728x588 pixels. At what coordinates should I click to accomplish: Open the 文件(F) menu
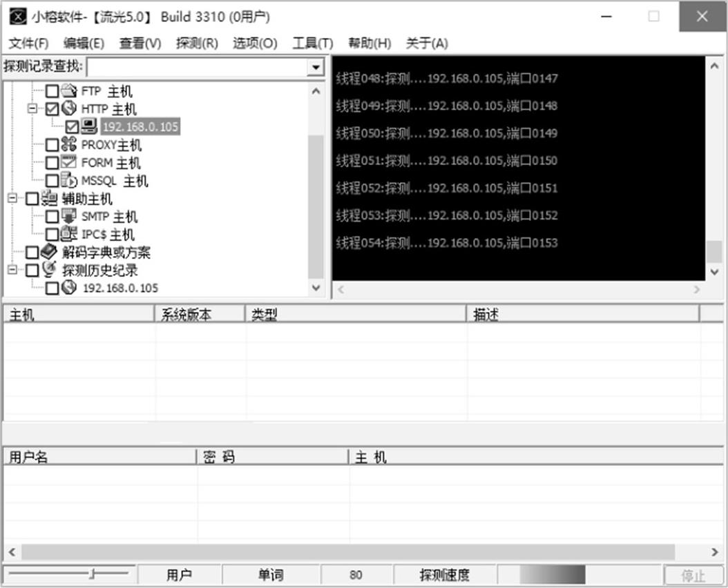28,43
